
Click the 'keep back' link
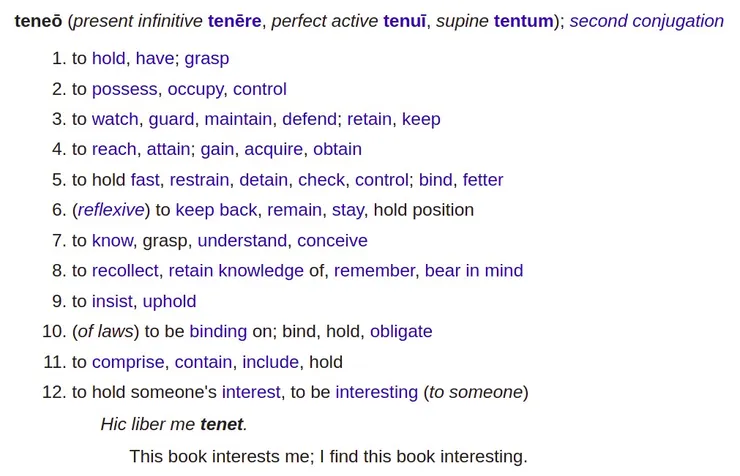[216, 210]
